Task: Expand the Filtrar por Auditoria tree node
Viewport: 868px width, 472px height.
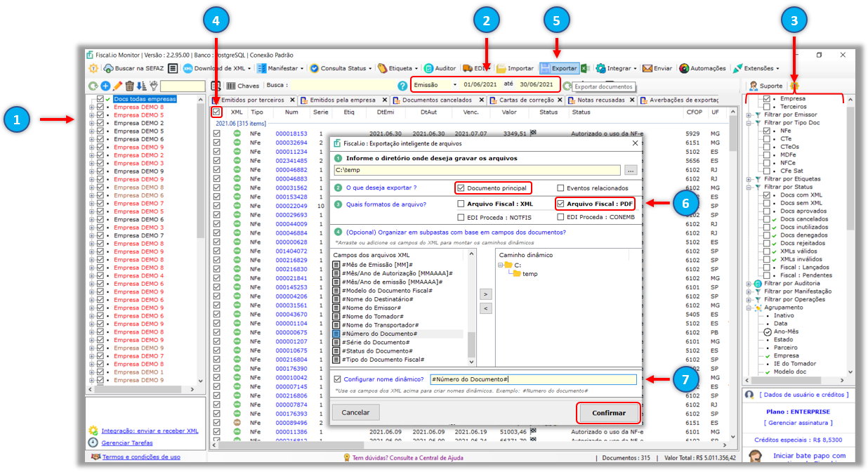Action: click(749, 283)
